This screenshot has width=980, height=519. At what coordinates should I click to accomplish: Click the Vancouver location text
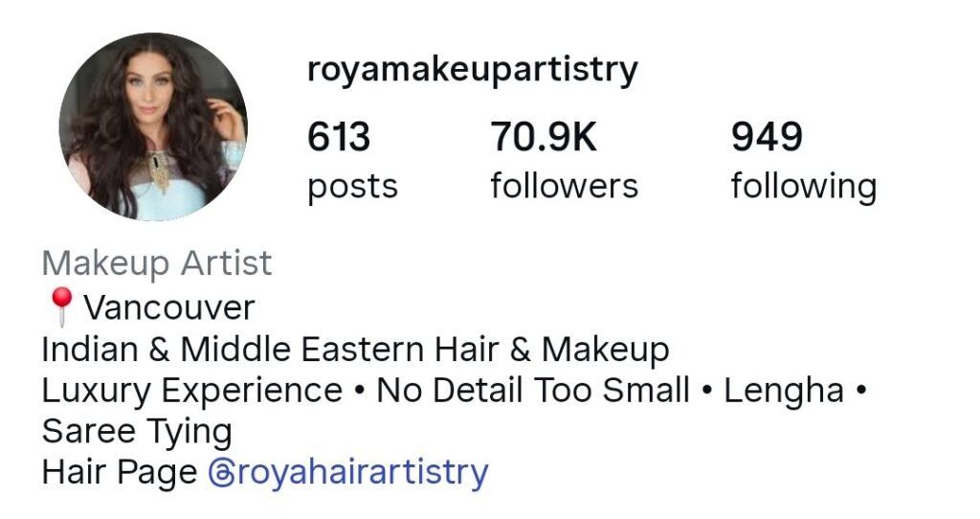[169, 307]
